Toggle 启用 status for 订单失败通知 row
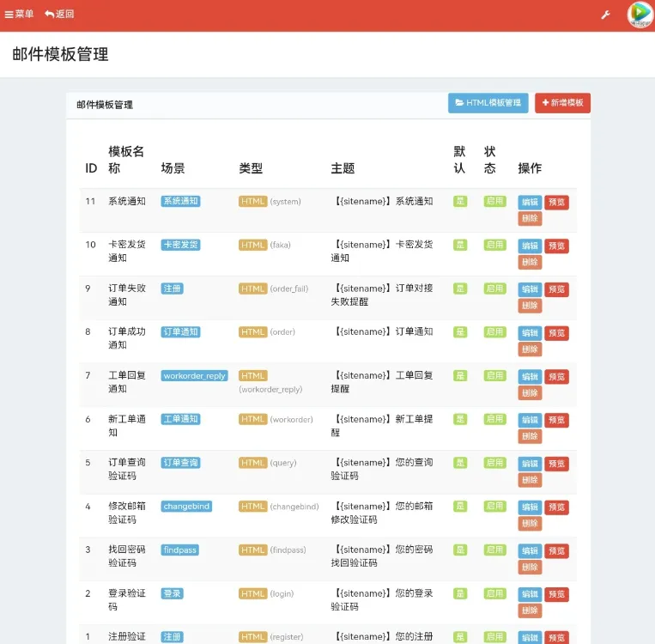Screen dimensions: 655x644 495,289
